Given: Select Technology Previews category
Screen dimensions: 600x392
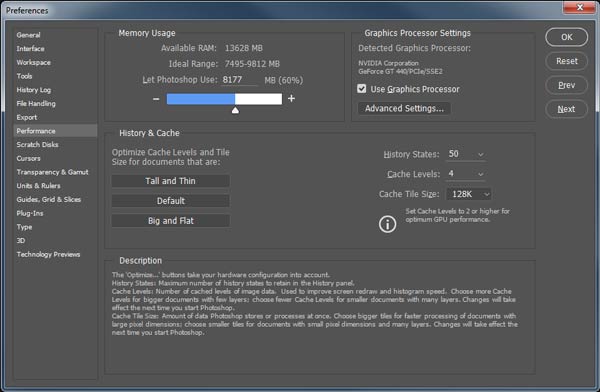Looking at the screenshot, I should coord(48,255).
